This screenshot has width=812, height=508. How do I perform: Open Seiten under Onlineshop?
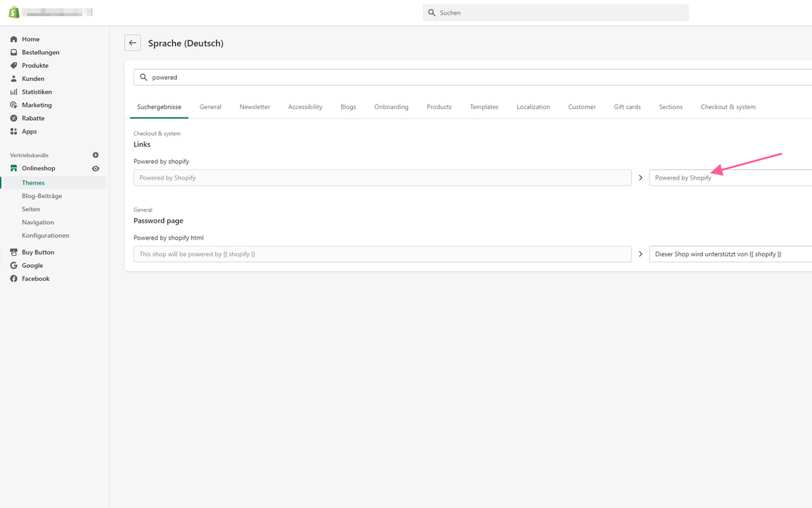coord(31,209)
